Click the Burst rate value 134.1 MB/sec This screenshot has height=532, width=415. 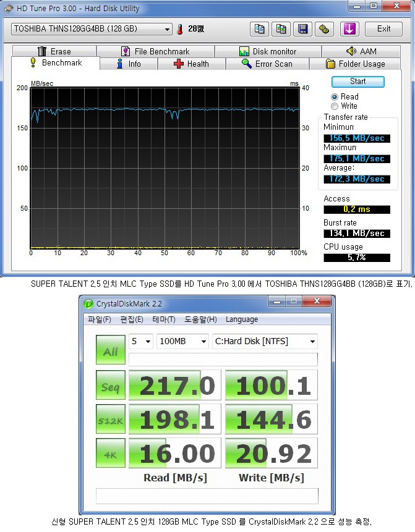(x=357, y=234)
